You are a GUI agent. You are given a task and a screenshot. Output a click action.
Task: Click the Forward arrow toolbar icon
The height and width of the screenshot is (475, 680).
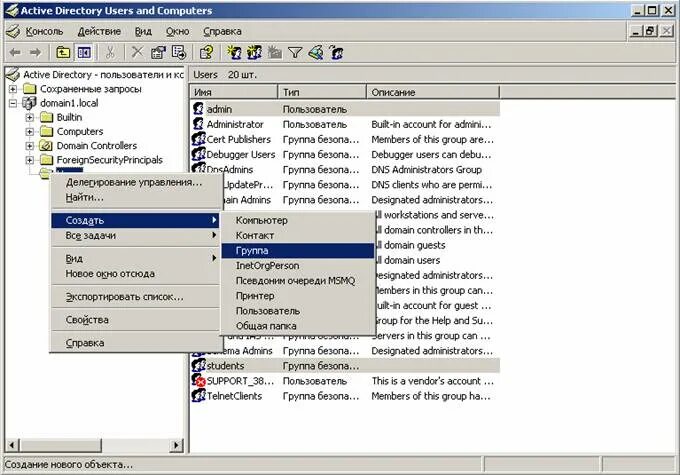(35, 53)
